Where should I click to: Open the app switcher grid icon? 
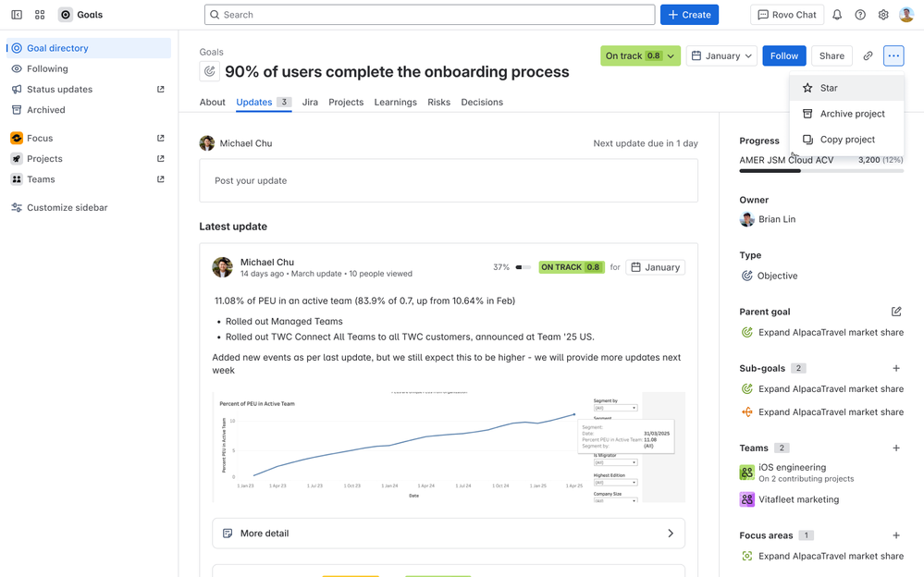click(40, 15)
